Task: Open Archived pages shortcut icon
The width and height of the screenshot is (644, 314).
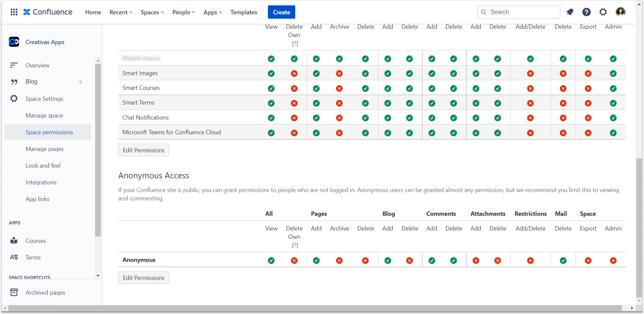Action: click(x=14, y=293)
